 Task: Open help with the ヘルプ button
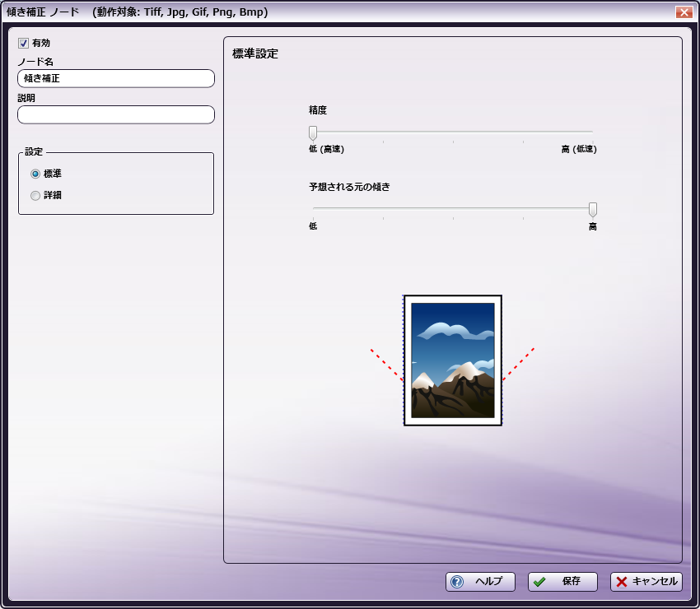pos(480,582)
